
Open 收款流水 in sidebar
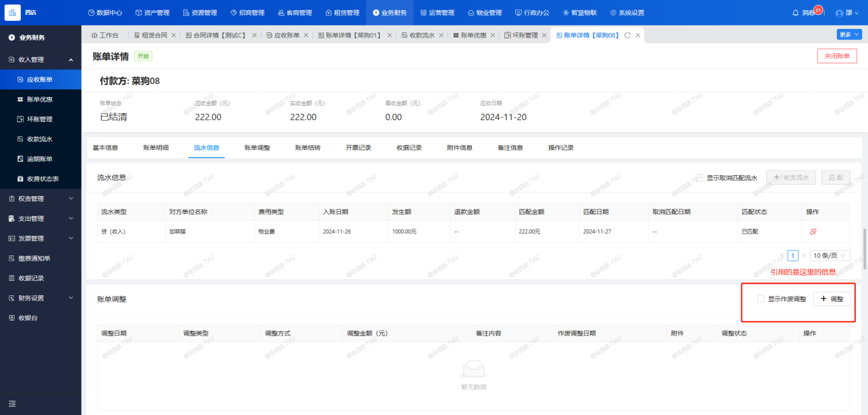point(41,139)
